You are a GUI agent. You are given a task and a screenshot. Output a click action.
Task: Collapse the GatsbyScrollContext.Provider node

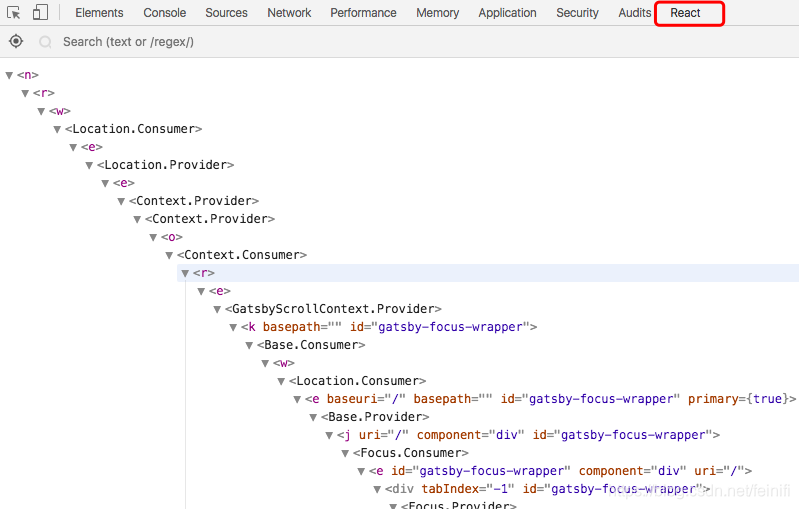point(217,309)
